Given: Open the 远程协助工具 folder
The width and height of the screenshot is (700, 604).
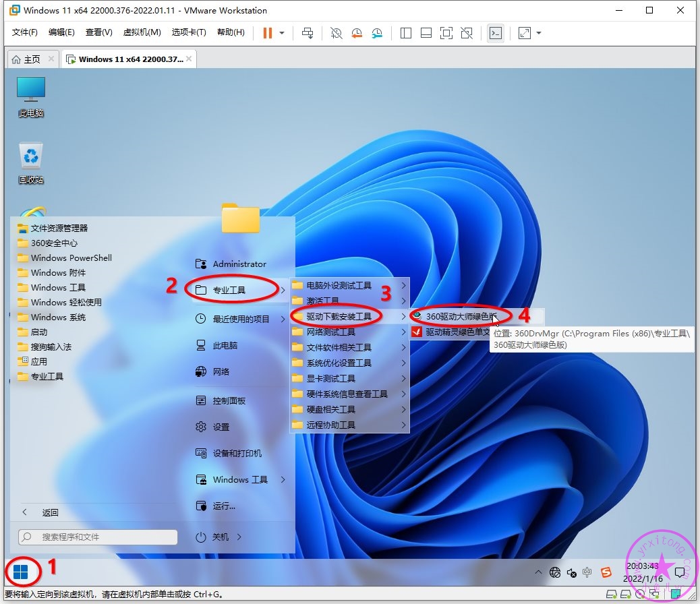Looking at the screenshot, I should [349, 425].
